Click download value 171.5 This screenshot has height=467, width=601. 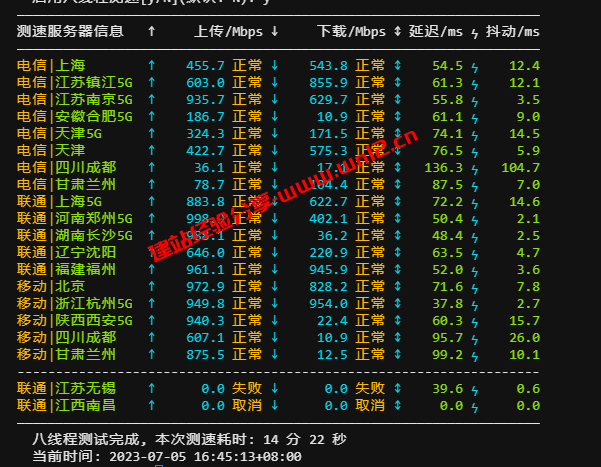point(328,134)
